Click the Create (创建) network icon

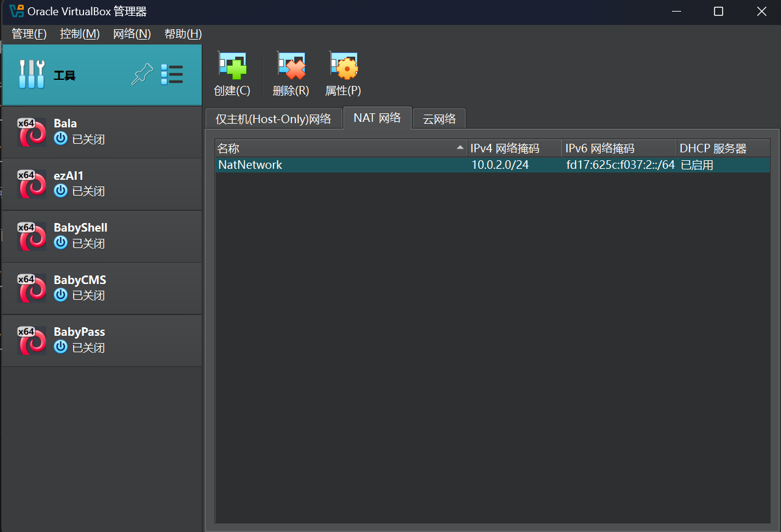pyautogui.click(x=232, y=66)
